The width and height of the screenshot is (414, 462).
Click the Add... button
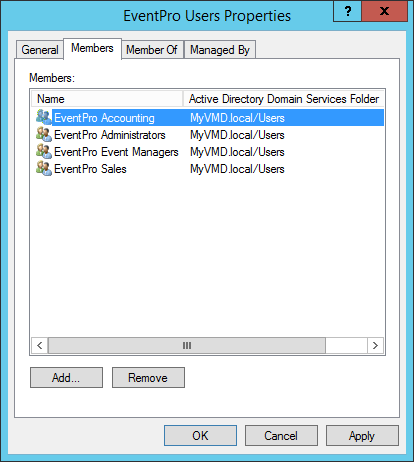(x=66, y=378)
